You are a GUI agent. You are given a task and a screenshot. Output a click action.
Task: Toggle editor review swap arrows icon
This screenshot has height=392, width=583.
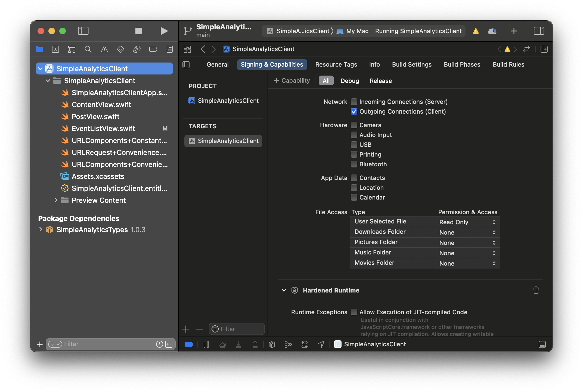[526, 49]
